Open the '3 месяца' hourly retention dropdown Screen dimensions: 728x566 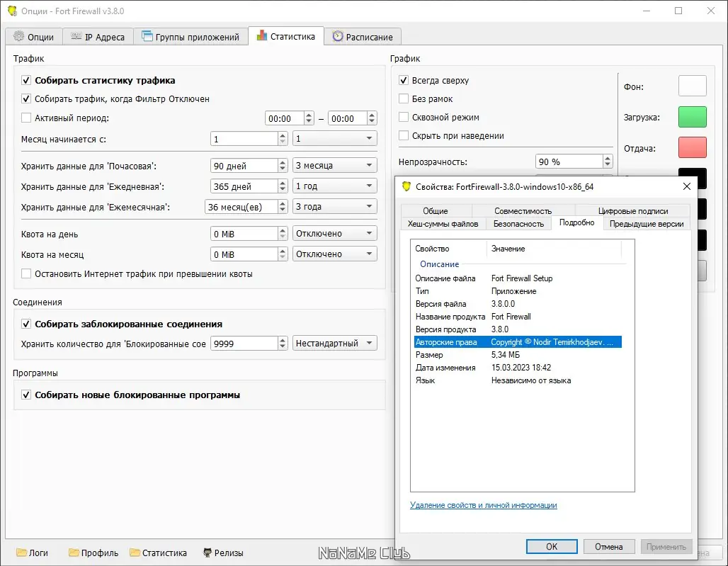335,165
